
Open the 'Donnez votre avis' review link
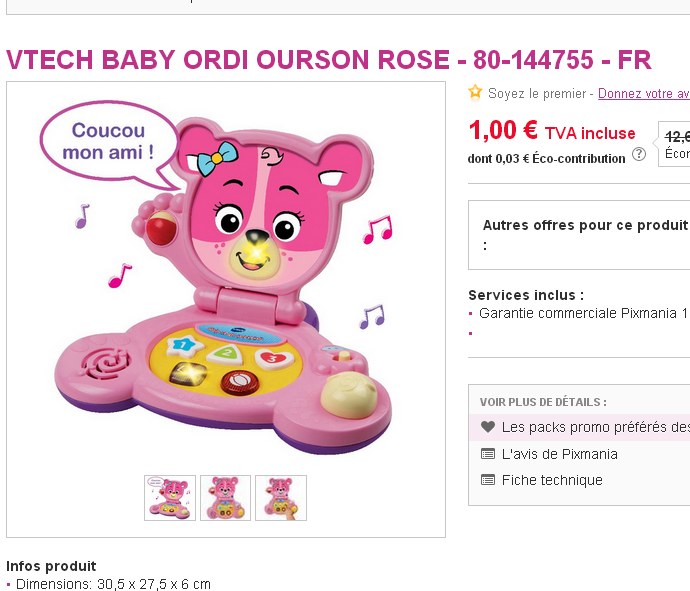(x=643, y=94)
